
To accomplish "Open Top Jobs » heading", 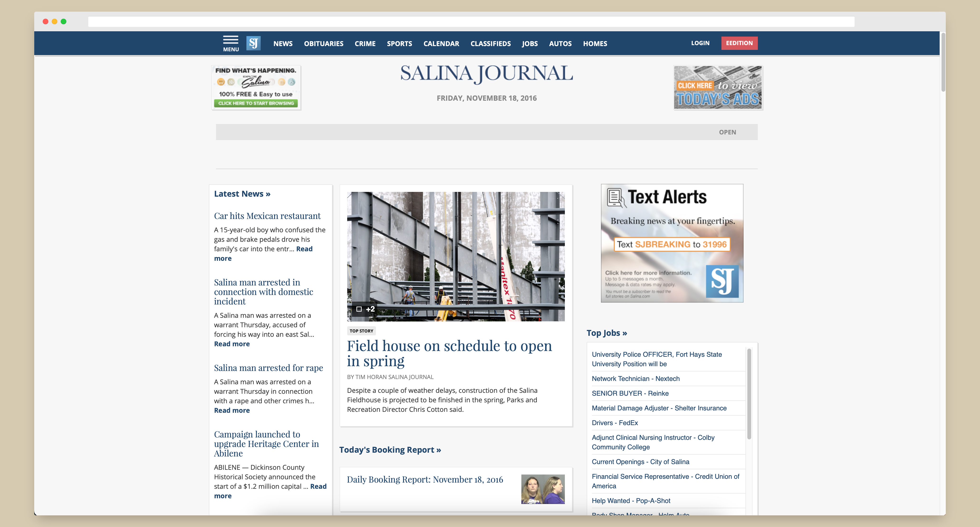I will [x=606, y=333].
